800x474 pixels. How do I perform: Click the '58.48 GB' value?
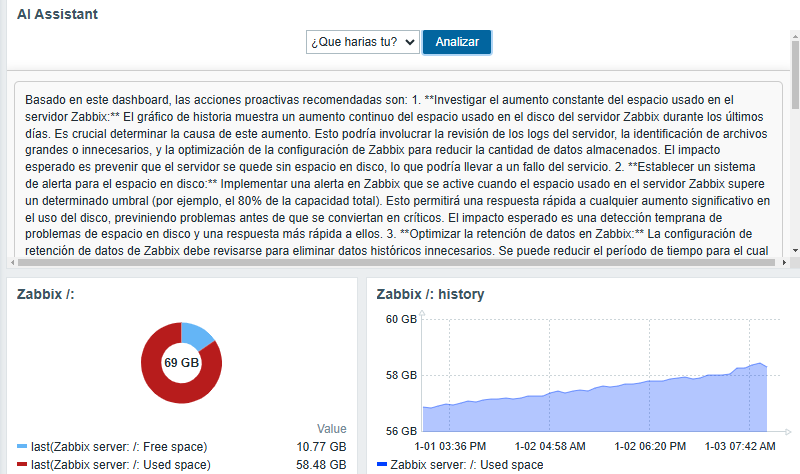(321, 465)
